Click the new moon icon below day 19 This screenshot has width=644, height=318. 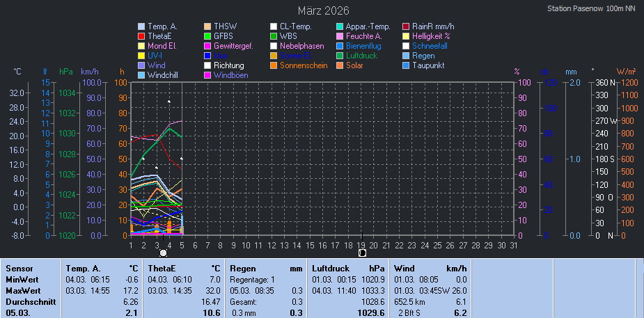pyautogui.click(x=362, y=253)
